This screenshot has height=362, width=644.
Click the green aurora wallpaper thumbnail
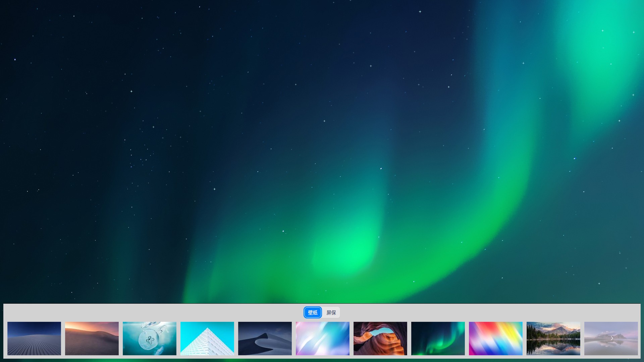click(438, 338)
